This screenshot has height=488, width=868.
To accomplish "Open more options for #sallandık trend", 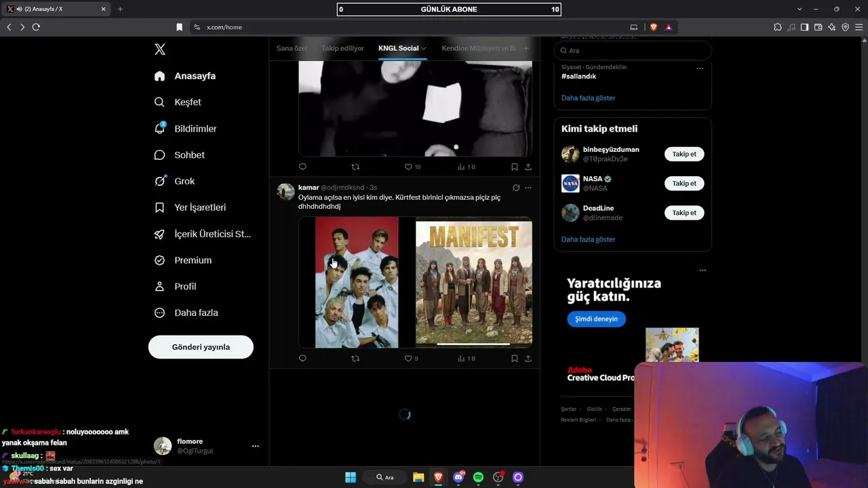I will tap(700, 68).
